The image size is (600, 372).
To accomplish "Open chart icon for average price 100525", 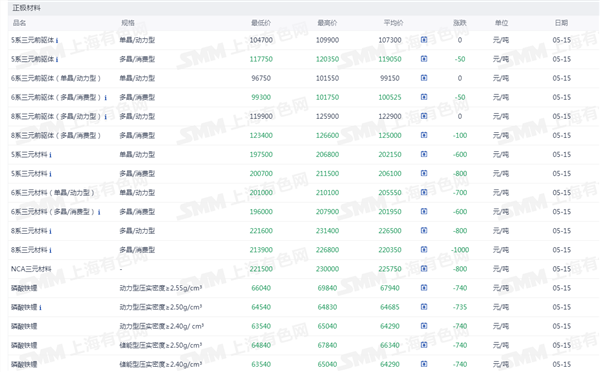I will click(x=424, y=97).
